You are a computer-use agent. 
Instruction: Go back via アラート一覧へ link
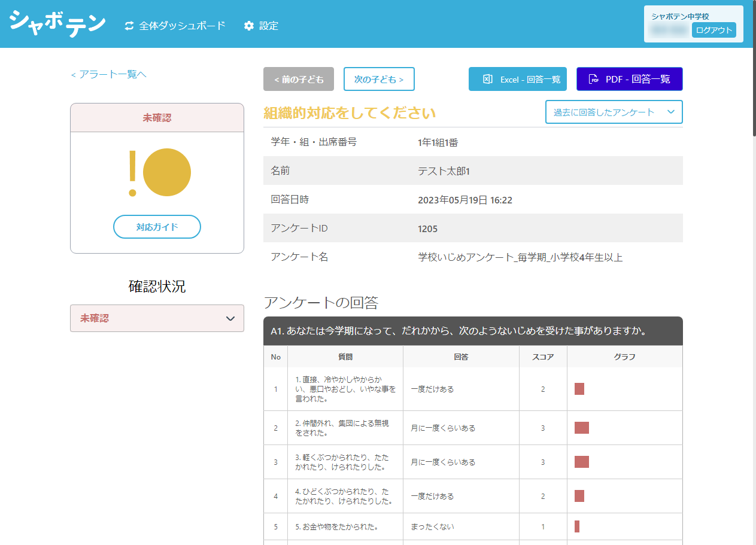click(x=108, y=74)
